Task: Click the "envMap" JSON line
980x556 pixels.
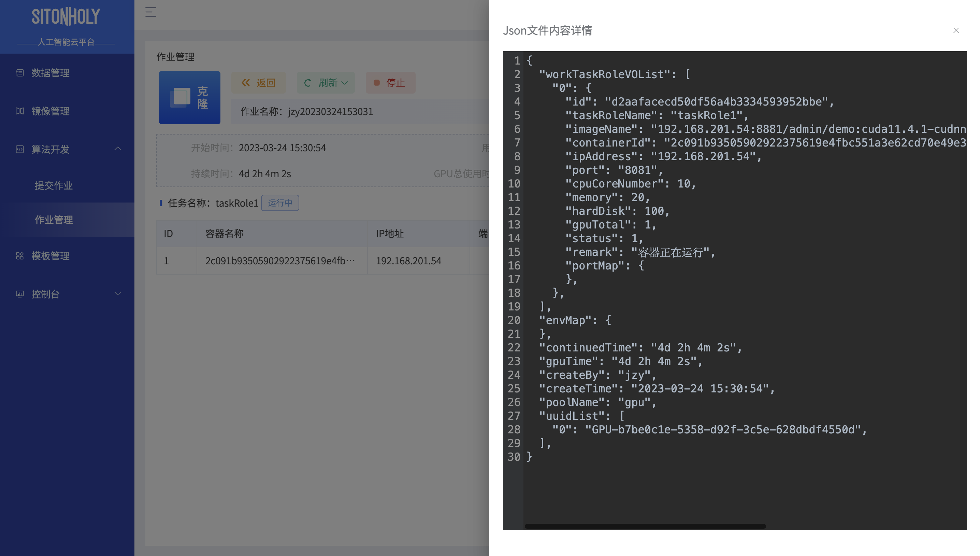Action: coord(575,320)
